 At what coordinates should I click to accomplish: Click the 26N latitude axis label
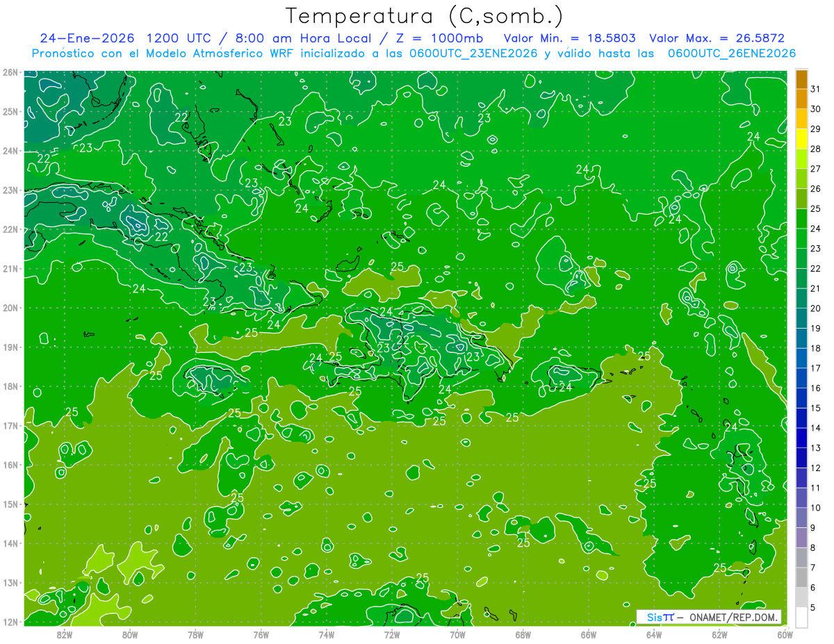tap(10, 72)
